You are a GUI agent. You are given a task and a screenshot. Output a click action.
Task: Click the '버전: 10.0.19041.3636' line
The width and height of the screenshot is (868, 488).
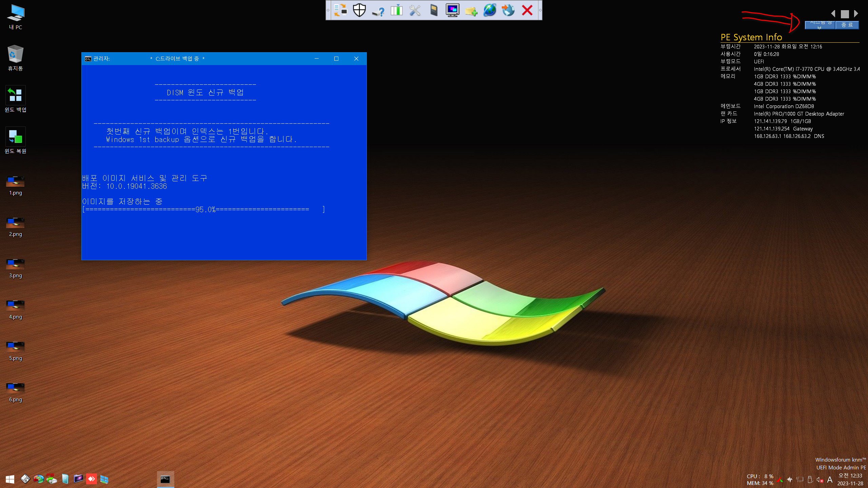[x=124, y=186]
